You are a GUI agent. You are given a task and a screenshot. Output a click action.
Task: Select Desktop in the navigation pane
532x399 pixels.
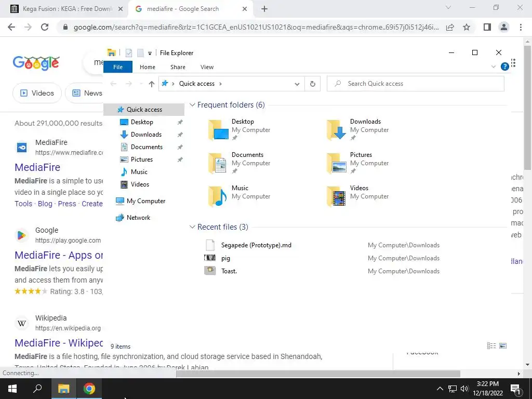[142, 122]
